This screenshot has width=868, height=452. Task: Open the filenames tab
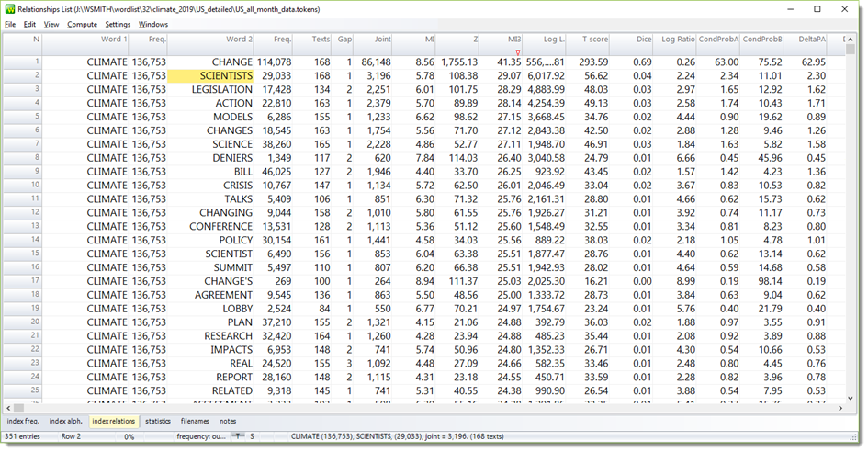(195, 421)
